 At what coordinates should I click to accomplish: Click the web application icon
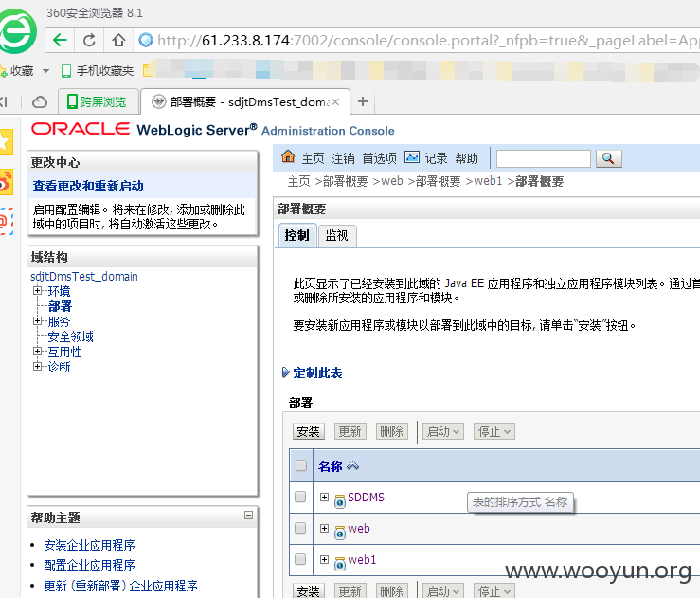[x=340, y=533]
